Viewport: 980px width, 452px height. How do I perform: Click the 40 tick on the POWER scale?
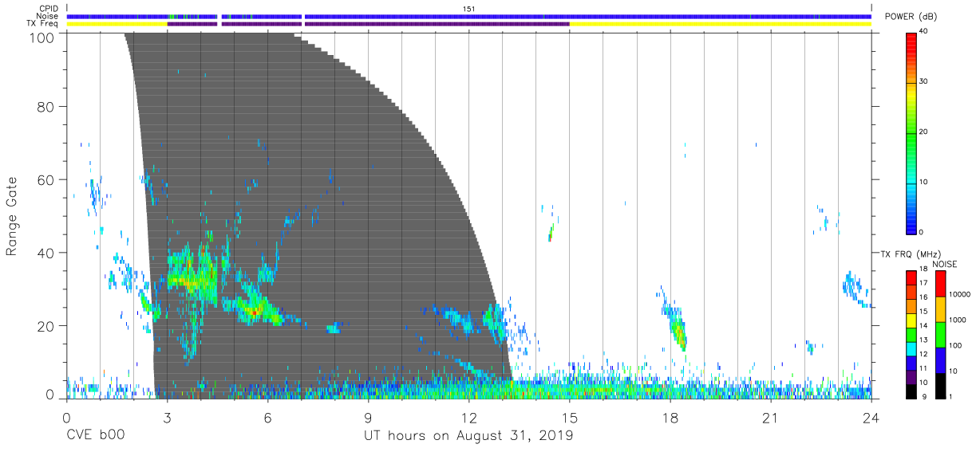(924, 32)
